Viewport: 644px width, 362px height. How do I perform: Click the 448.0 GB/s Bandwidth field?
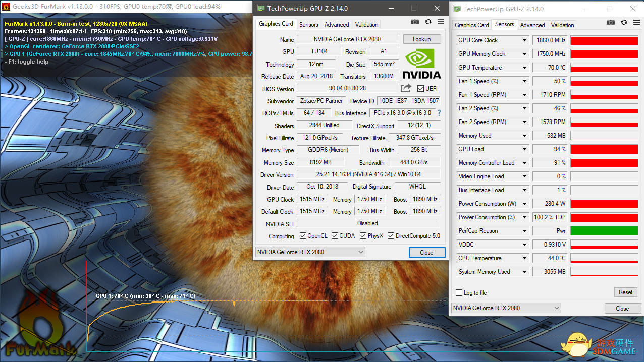(414, 162)
